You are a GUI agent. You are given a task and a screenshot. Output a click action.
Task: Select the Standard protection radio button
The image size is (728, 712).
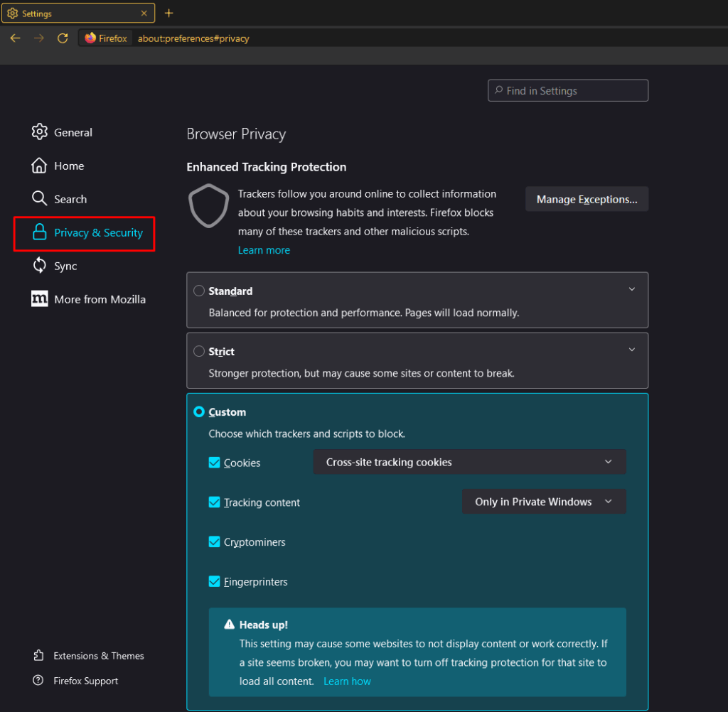click(199, 291)
